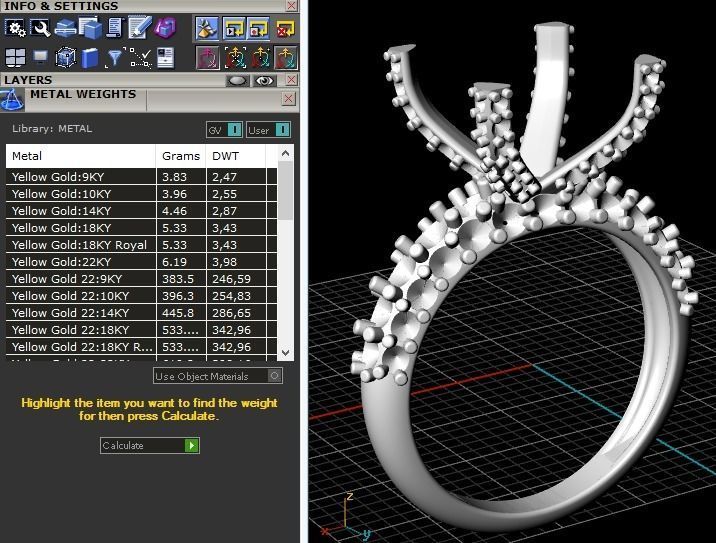Click the yellow arrow red X icon
This screenshot has width=716, height=543.
pyautogui.click(x=286, y=29)
